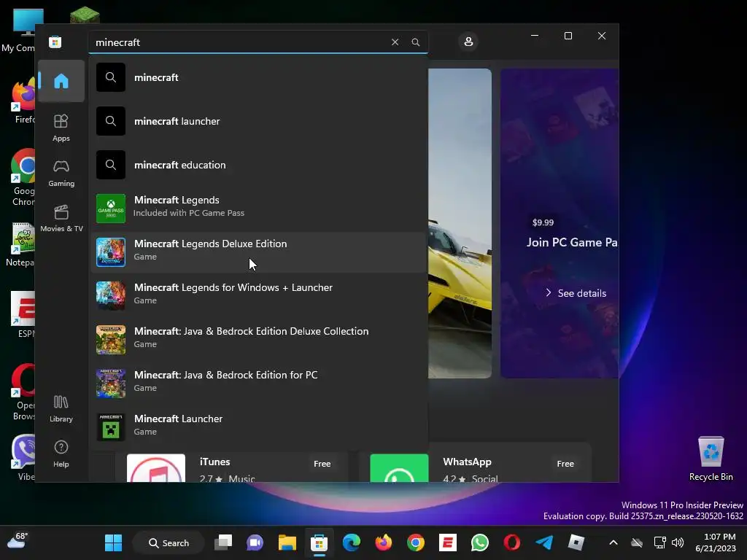747x560 pixels.
Task: Open Minecraft Legends Deluxe Edition result
Action: point(258,252)
